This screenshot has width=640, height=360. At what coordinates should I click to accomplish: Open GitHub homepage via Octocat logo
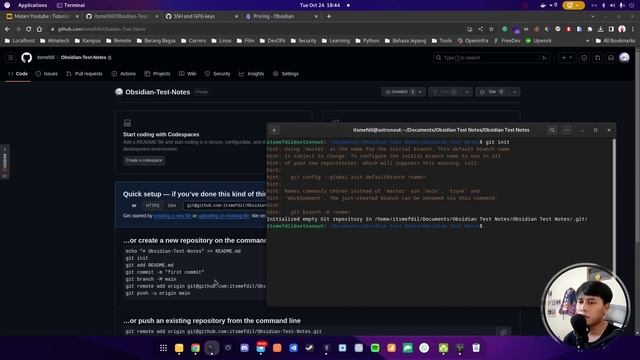(x=27, y=58)
